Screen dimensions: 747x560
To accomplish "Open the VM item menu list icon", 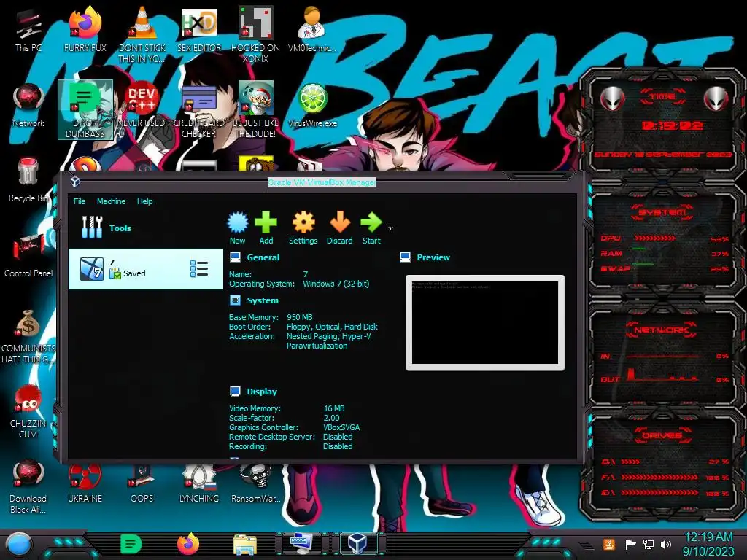I will pyautogui.click(x=198, y=269).
